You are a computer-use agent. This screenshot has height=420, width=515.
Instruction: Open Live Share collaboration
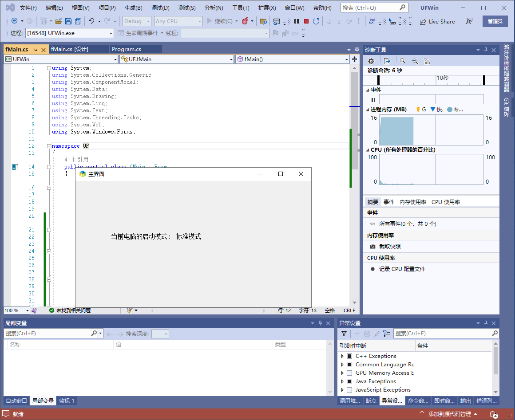tap(437, 22)
